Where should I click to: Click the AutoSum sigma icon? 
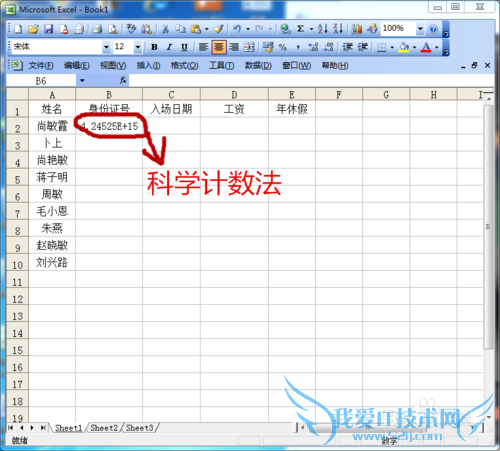pos(300,29)
